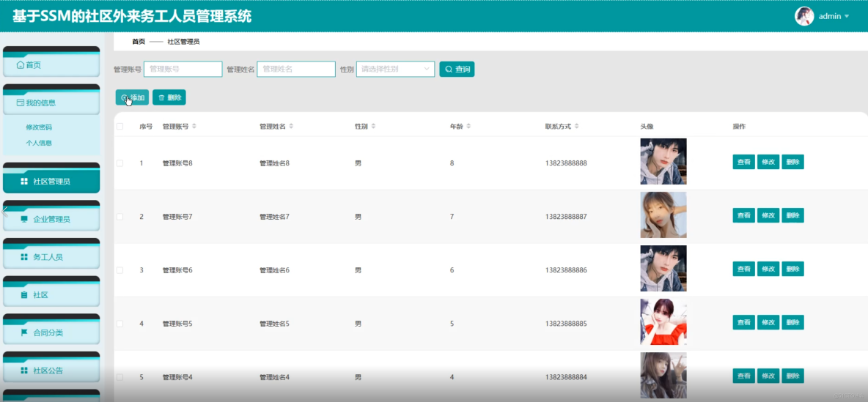868x402 pixels.
Task: Click 删除 for 管理账号7 row
Action: coord(792,216)
